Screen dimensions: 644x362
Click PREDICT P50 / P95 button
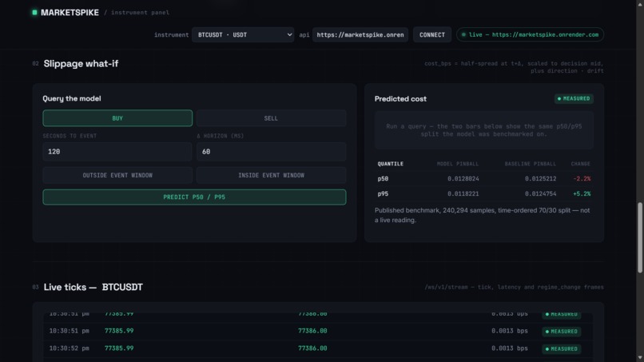(194, 197)
